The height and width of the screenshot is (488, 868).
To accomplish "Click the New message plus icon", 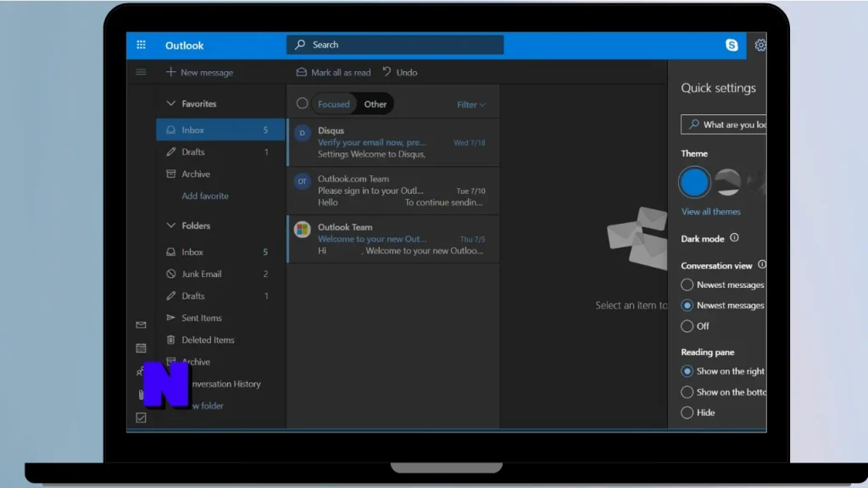I will tap(170, 72).
